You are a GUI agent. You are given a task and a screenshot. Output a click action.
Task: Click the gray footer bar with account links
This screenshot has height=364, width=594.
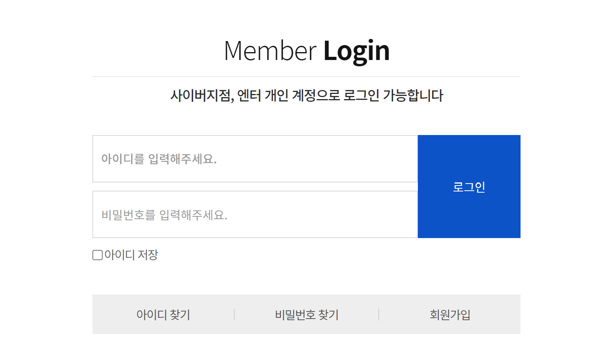(x=307, y=314)
